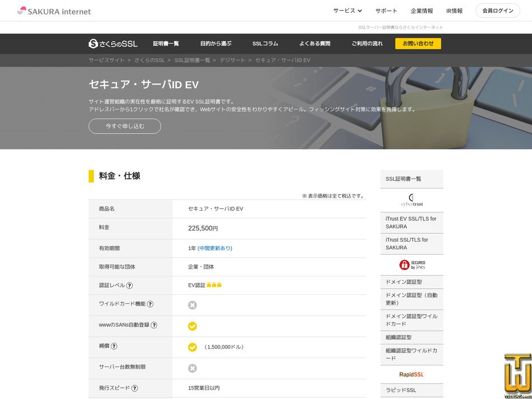Open help icon next to 認証レベル
532x399 pixels.
[129, 285]
